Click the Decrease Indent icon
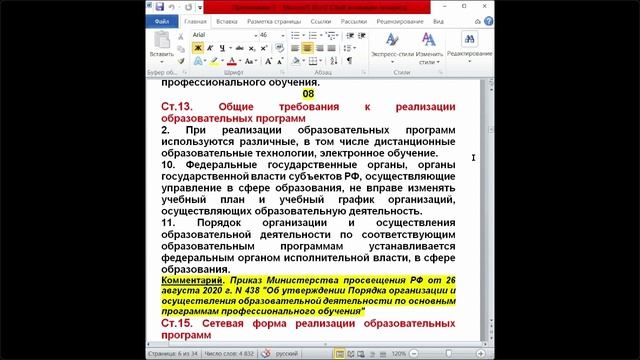The height and width of the screenshot is (360, 640). (x=350, y=36)
